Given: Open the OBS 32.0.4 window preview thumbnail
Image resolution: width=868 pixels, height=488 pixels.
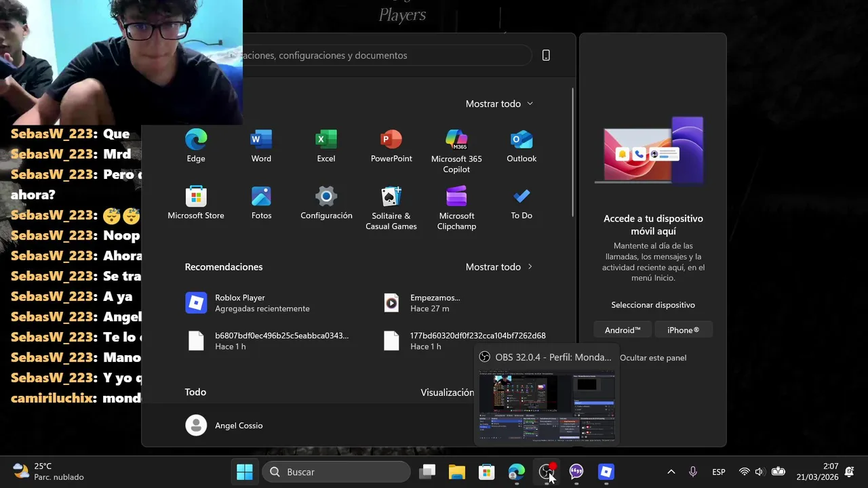Looking at the screenshot, I should click(547, 405).
